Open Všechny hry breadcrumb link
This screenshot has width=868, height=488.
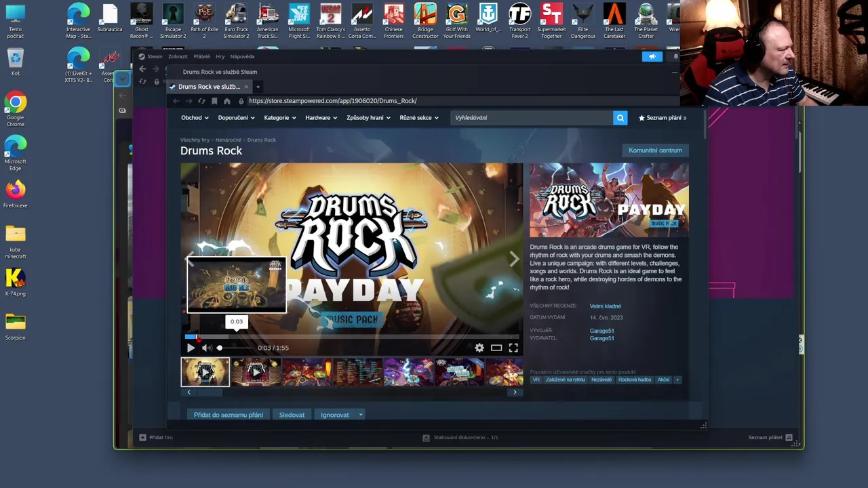pos(195,140)
